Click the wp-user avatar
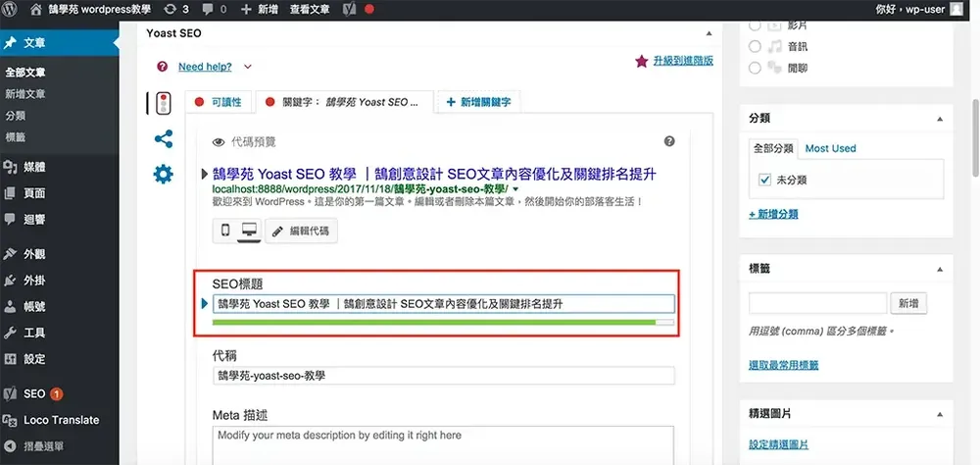The height and width of the screenshot is (465, 980). (x=956, y=10)
